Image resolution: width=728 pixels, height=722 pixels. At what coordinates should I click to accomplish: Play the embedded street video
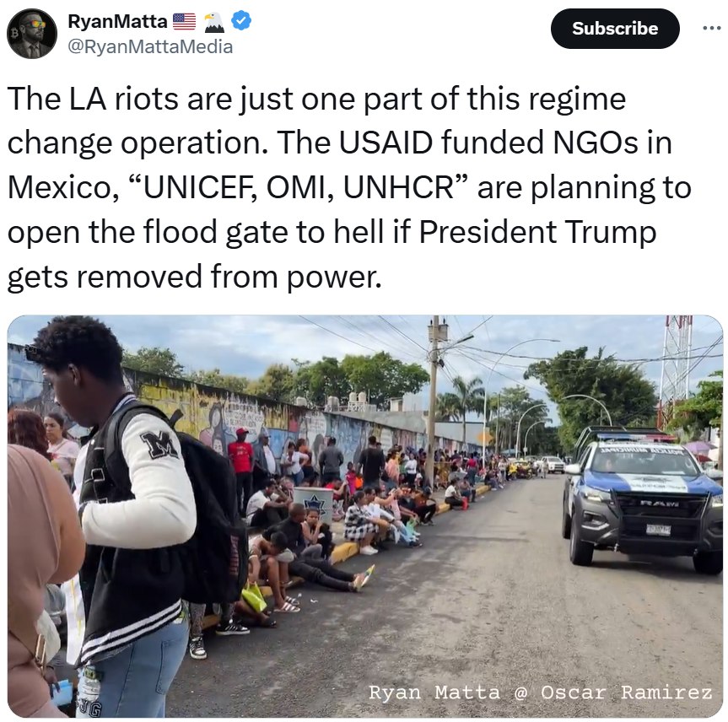365,516
